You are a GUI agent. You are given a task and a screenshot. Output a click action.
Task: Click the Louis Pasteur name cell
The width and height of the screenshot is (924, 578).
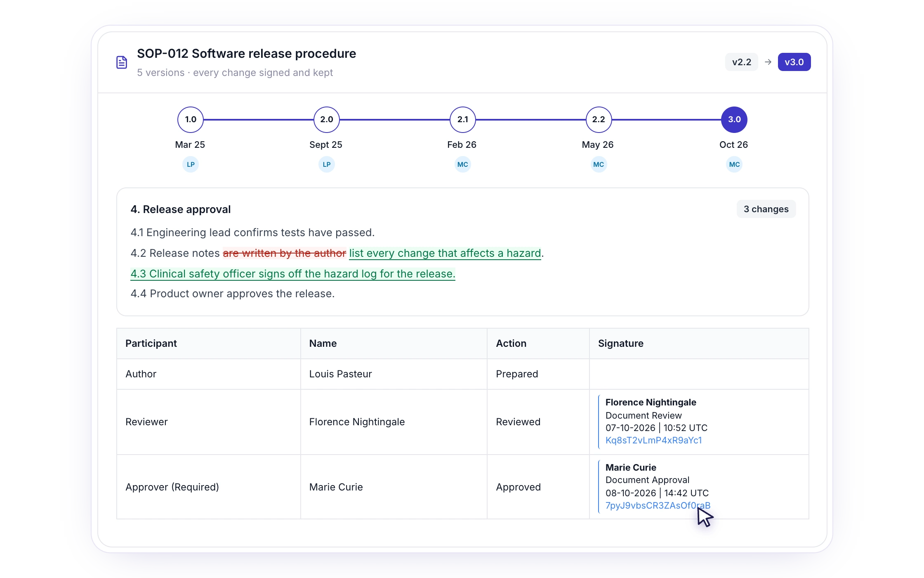point(394,374)
